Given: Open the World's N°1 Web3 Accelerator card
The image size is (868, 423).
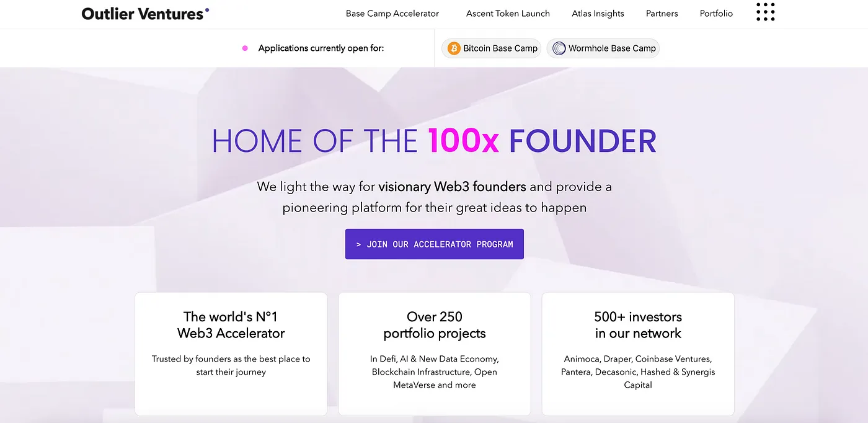Looking at the screenshot, I should pos(231,354).
